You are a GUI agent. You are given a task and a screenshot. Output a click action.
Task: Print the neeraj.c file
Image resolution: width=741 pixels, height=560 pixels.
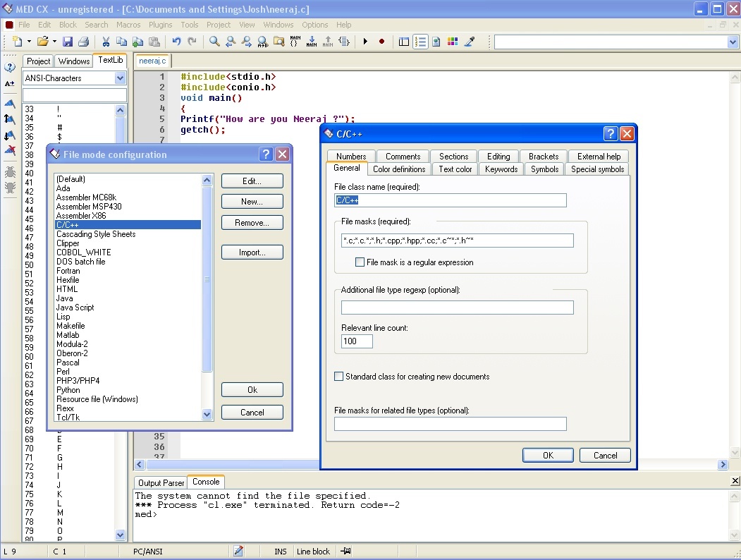point(83,42)
